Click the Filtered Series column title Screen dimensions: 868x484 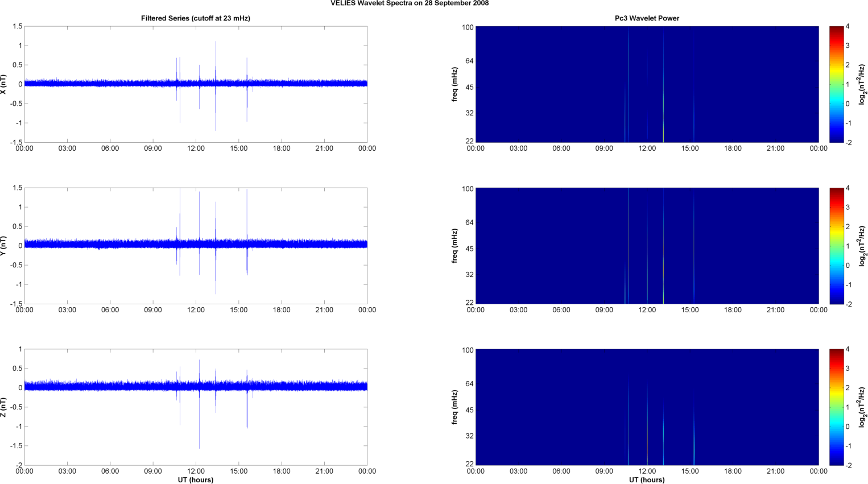pos(196,18)
